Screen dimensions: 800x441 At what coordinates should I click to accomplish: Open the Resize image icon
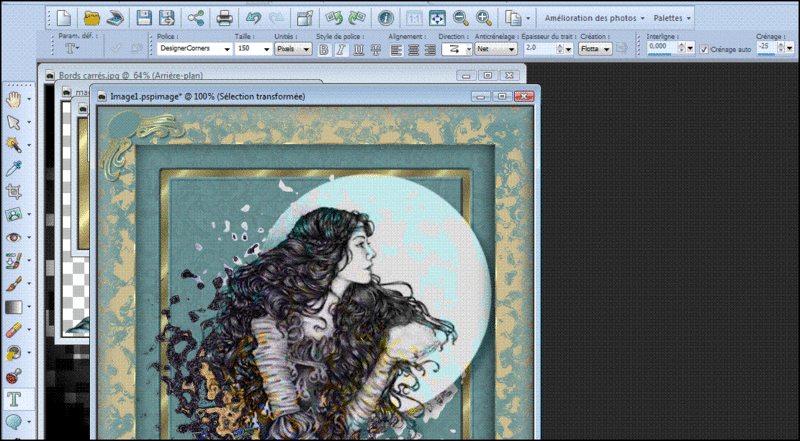[x=305, y=18]
